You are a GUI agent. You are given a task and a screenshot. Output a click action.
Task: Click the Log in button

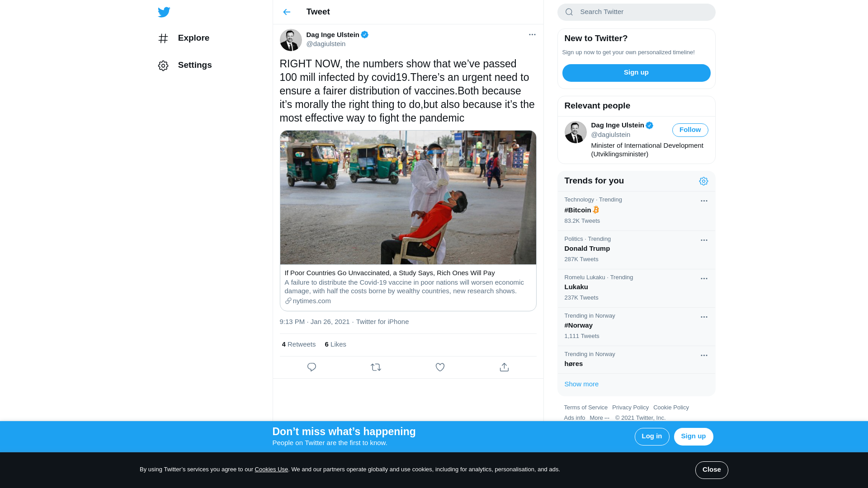(x=651, y=436)
